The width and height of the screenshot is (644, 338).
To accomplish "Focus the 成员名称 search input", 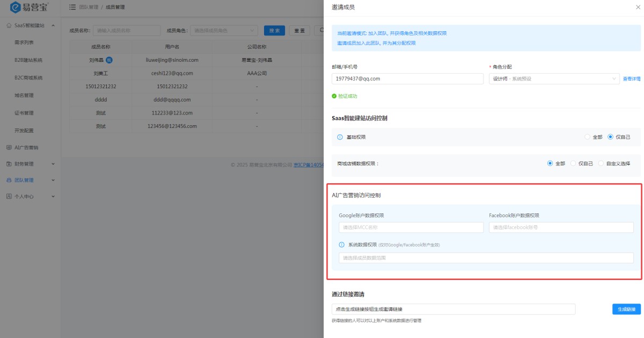I will (127, 31).
